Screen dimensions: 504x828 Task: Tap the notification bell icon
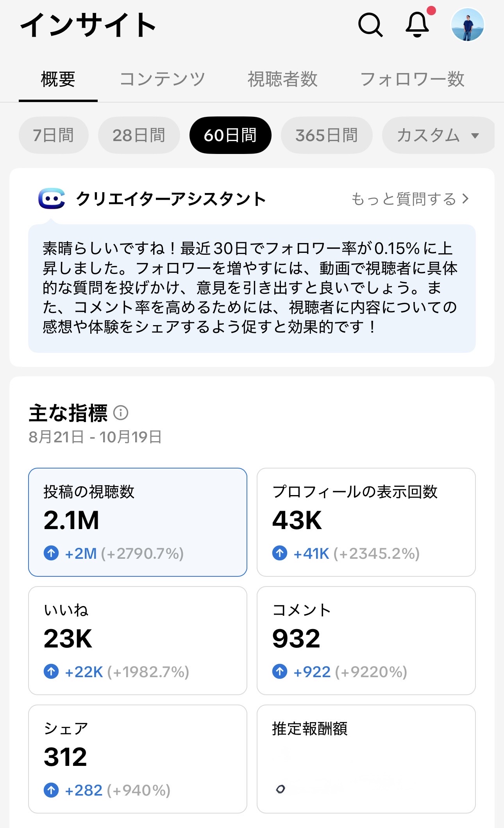coord(417,24)
